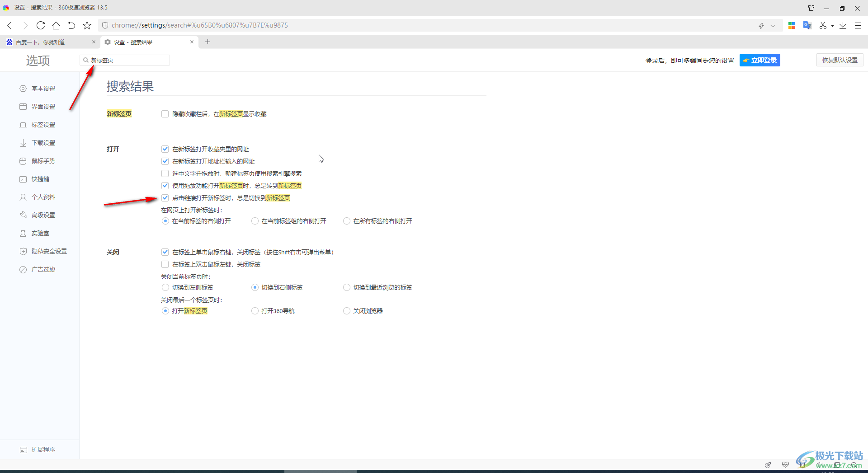Enable 隐藏收藏栏后在新标签页显示收藏 checkbox
This screenshot has width=868, height=473.
coord(165,114)
